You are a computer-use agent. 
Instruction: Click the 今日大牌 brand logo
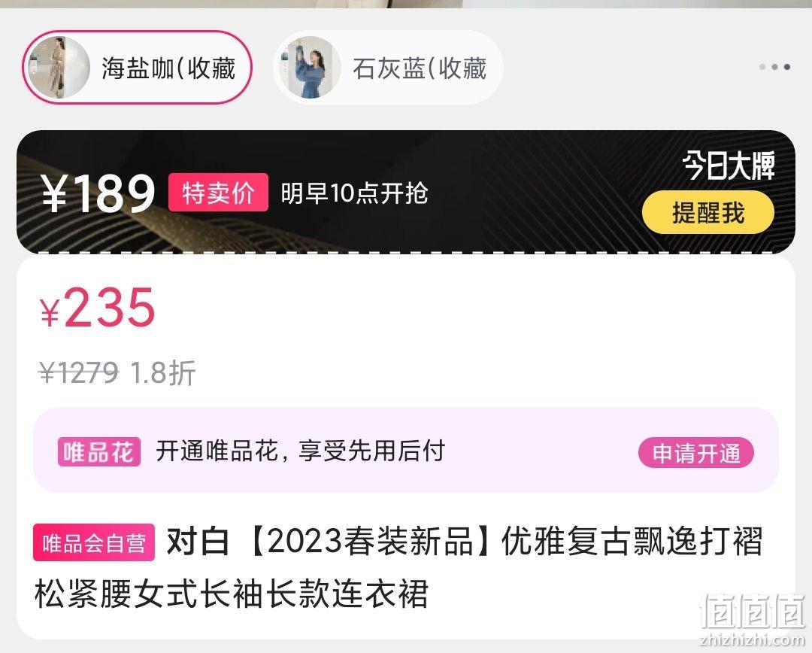point(729,166)
